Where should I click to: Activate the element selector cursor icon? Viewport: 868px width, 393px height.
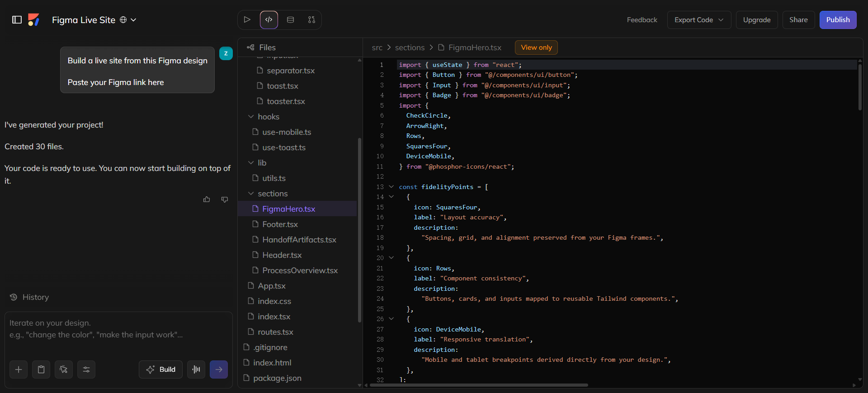click(64, 369)
